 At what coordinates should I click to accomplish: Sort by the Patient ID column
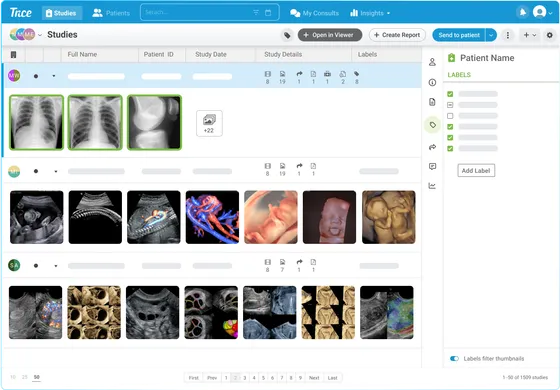(159, 54)
